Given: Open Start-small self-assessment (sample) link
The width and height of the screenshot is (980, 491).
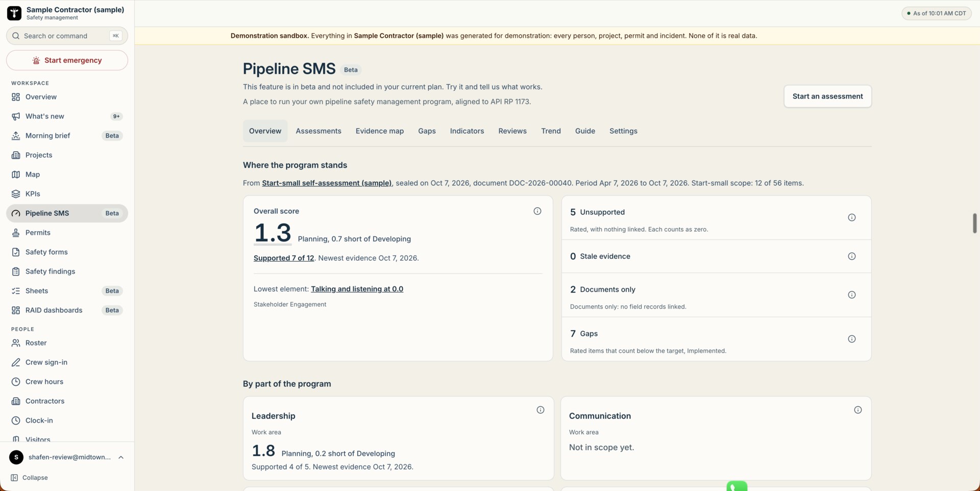Looking at the screenshot, I should (327, 183).
